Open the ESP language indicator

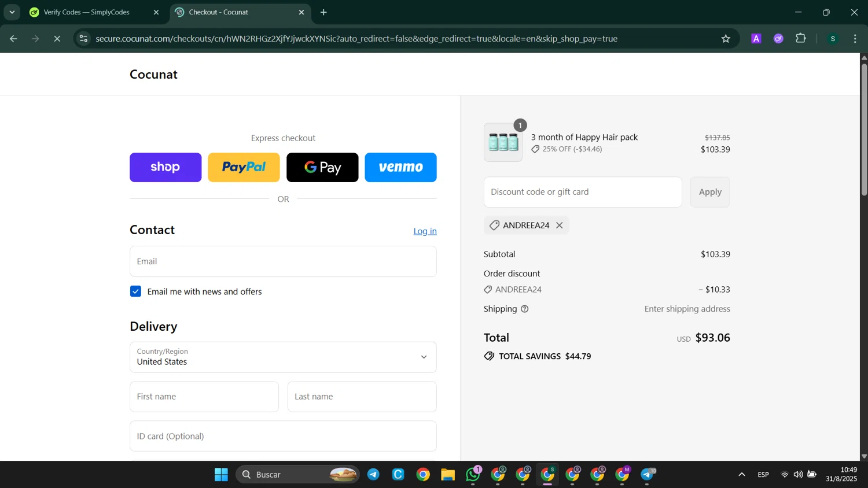(763, 475)
